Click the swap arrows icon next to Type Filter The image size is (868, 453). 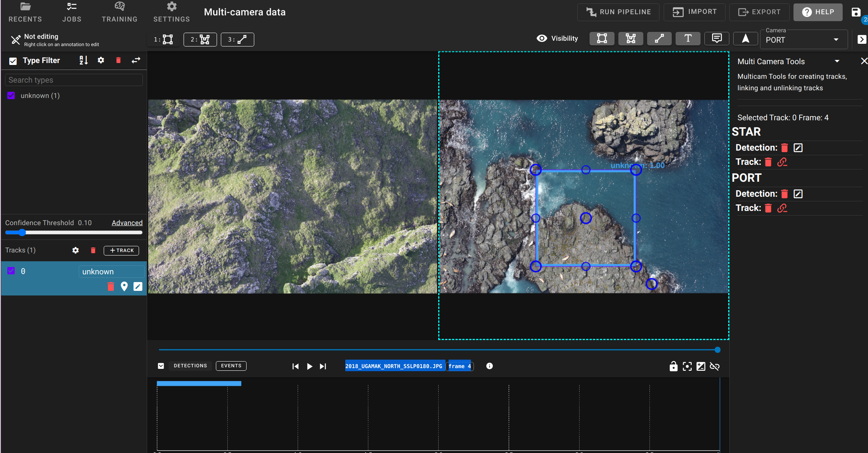(136, 60)
